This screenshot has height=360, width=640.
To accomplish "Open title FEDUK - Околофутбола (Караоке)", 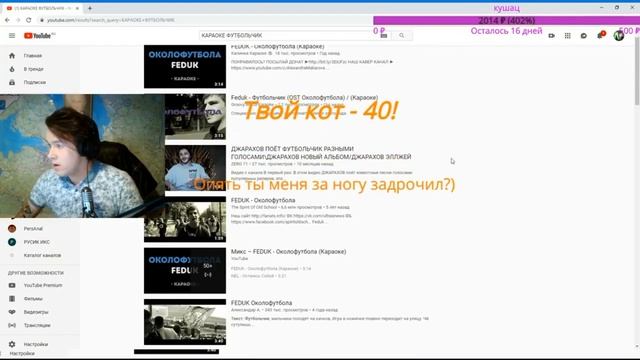I will point(278,47).
